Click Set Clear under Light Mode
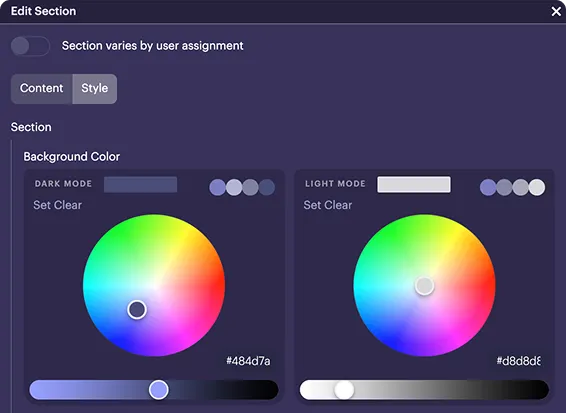 tap(327, 205)
